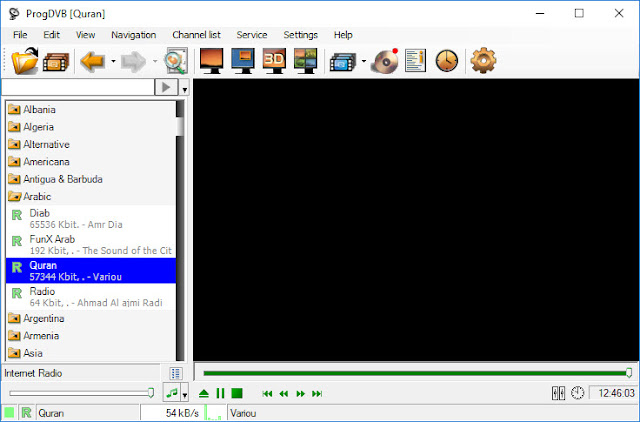Click the volume slider handle
The height and width of the screenshot is (422, 640).
pyautogui.click(x=151, y=393)
